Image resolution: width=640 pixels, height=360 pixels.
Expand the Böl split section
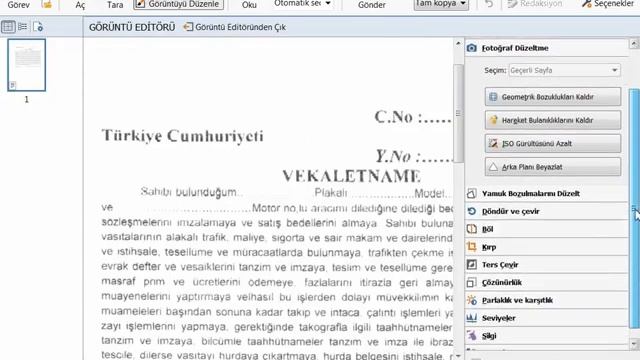click(x=547, y=229)
